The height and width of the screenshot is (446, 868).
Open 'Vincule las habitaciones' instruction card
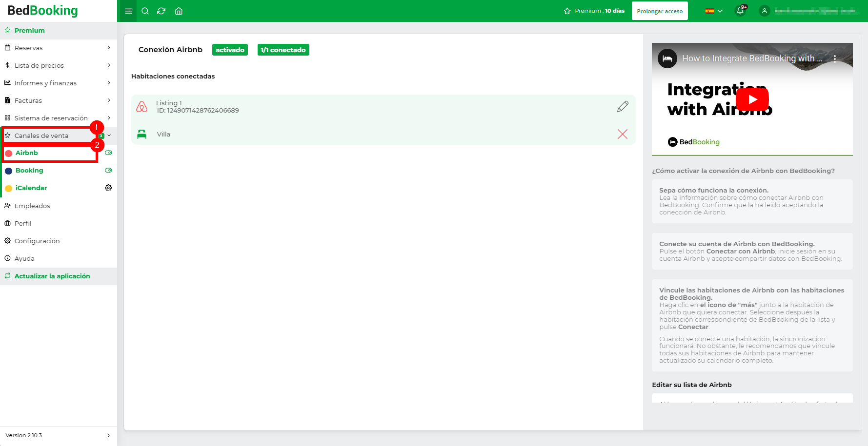pos(752,325)
